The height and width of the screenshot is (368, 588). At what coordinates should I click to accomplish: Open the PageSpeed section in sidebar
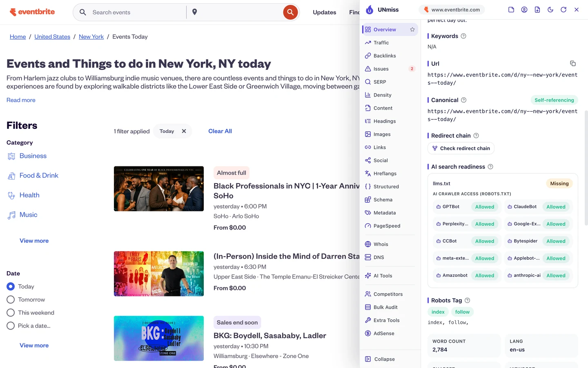click(390, 226)
